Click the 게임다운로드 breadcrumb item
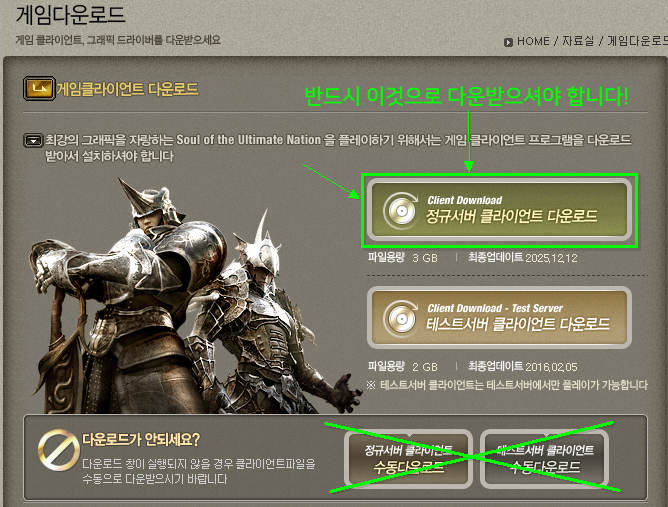This screenshot has height=507, width=668. 637,41
